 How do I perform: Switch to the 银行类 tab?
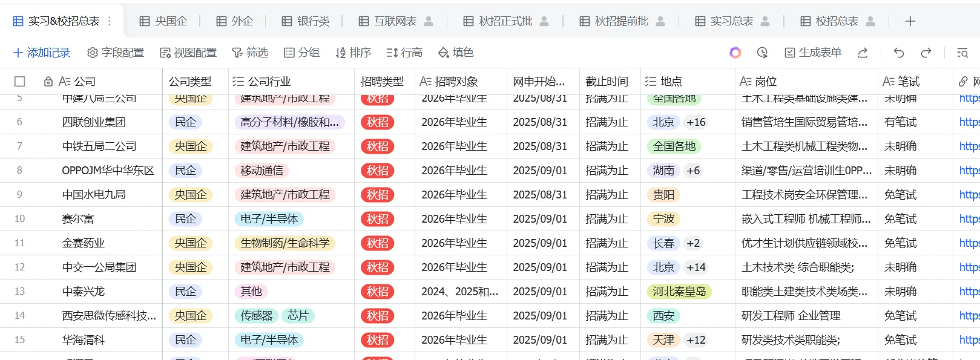(306, 21)
